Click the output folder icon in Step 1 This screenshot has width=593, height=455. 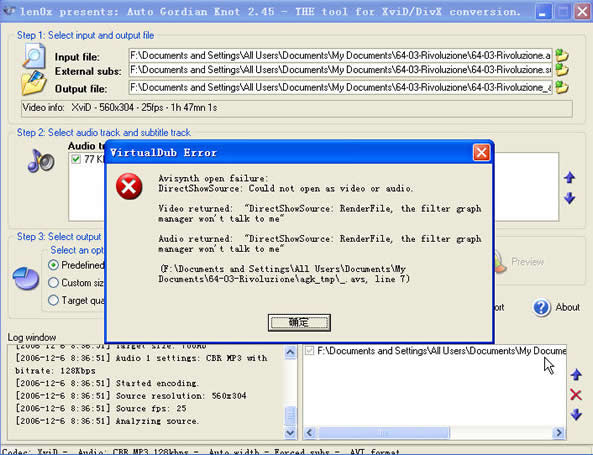tap(34, 82)
